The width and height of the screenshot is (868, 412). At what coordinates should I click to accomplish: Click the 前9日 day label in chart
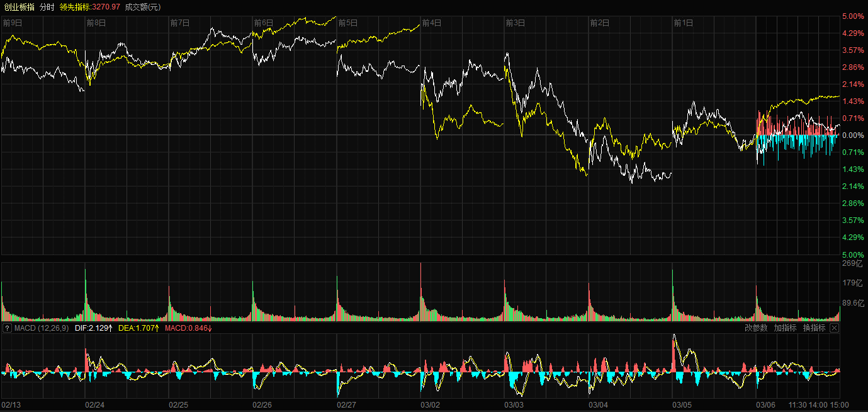click(13, 23)
